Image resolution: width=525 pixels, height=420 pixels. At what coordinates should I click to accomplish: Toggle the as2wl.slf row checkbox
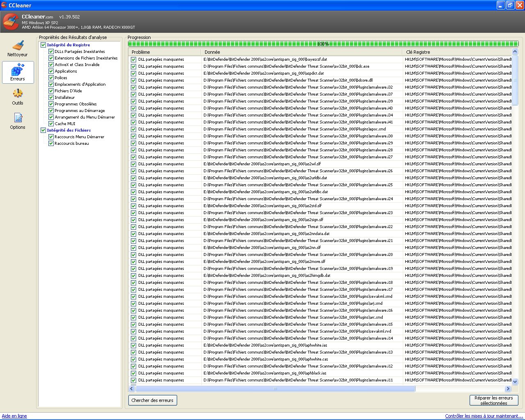pyautogui.click(x=133, y=164)
